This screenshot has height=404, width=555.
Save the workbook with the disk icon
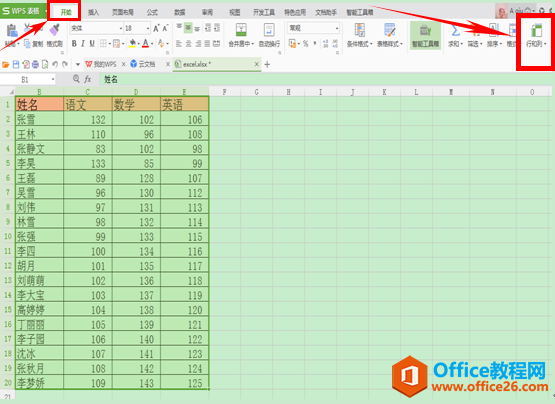16,64
